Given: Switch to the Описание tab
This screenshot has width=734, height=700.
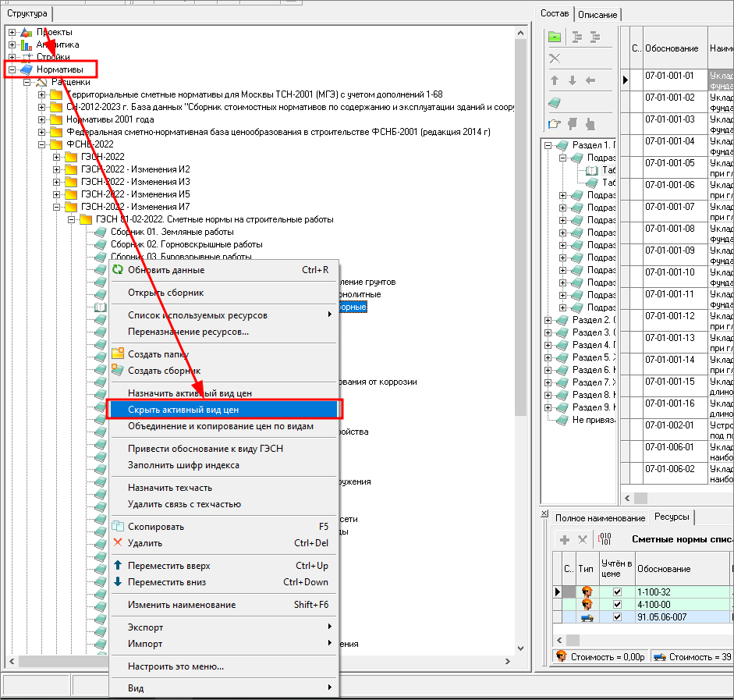Looking at the screenshot, I should [597, 14].
